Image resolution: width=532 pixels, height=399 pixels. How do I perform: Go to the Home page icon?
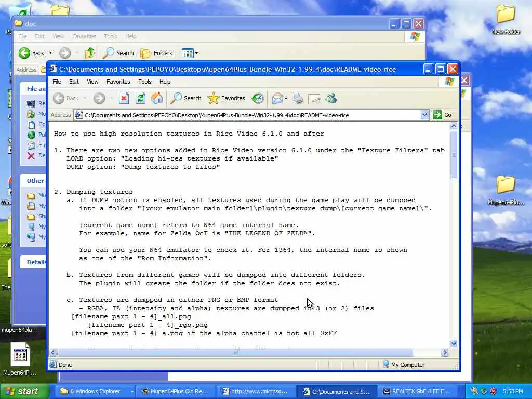click(x=157, y=98)
